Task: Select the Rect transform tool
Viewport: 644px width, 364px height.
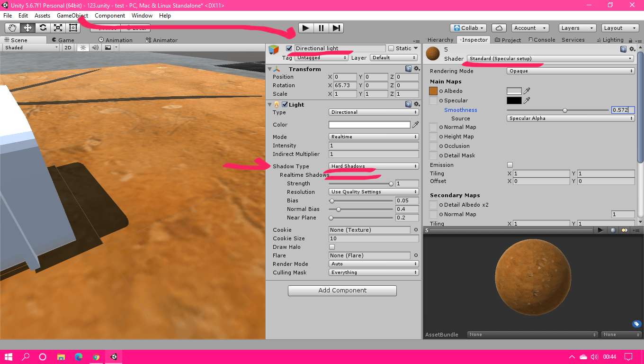Action: (x=72, y=27)
